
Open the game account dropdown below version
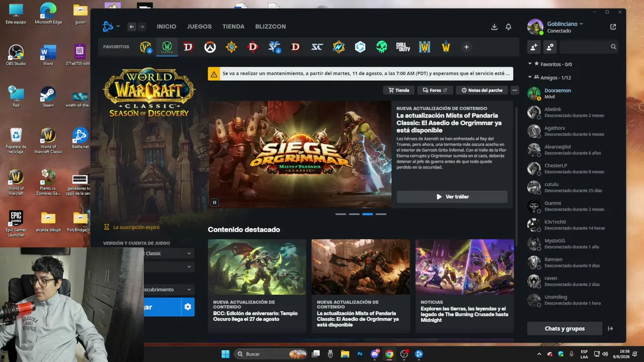pyautogui.click(x=169, y=266)
